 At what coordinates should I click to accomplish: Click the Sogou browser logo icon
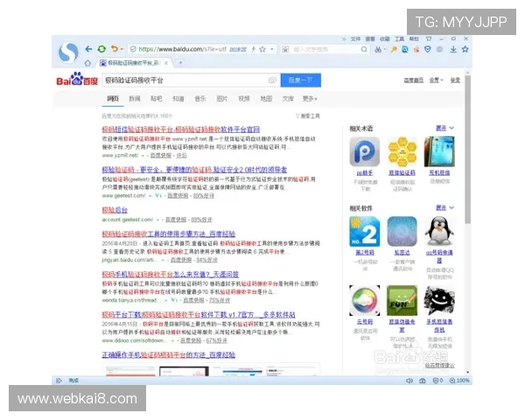click(x=68, y=52)
